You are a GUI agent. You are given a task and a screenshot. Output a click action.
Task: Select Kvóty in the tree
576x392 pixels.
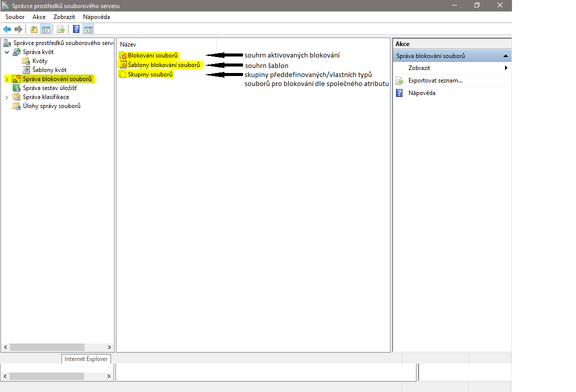point(39,61)
